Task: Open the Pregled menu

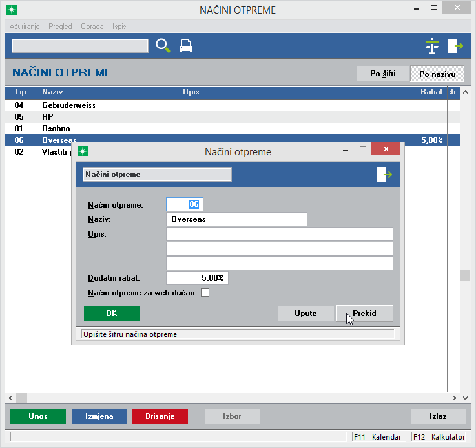Action: point(60,27)
